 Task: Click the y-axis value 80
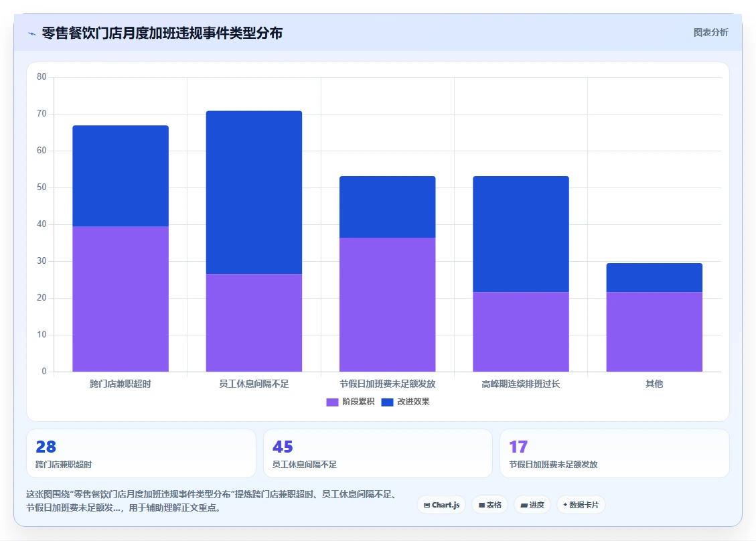[42, 77]
